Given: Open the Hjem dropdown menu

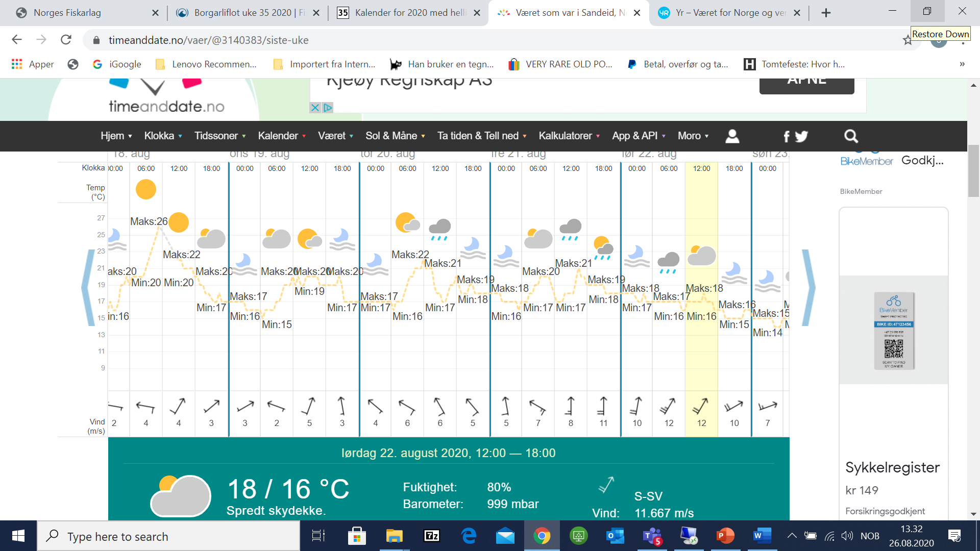Looking at the screenshot, I should tap(116, 136).
